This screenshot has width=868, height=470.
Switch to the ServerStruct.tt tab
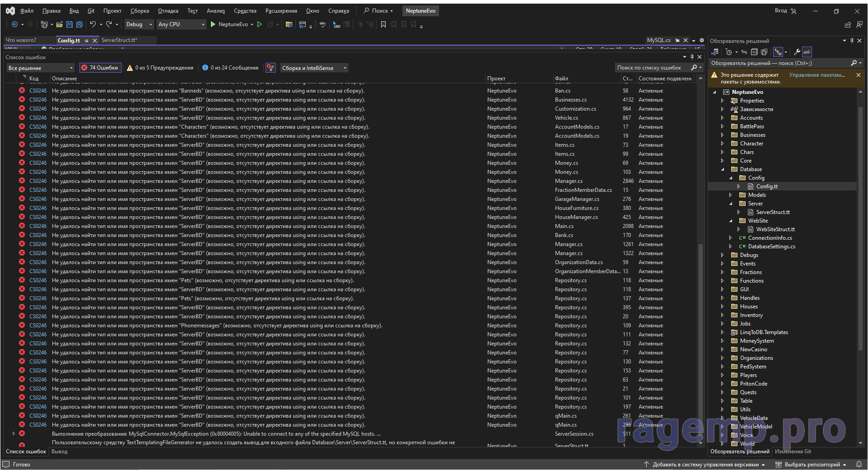(x=119, y=40)
